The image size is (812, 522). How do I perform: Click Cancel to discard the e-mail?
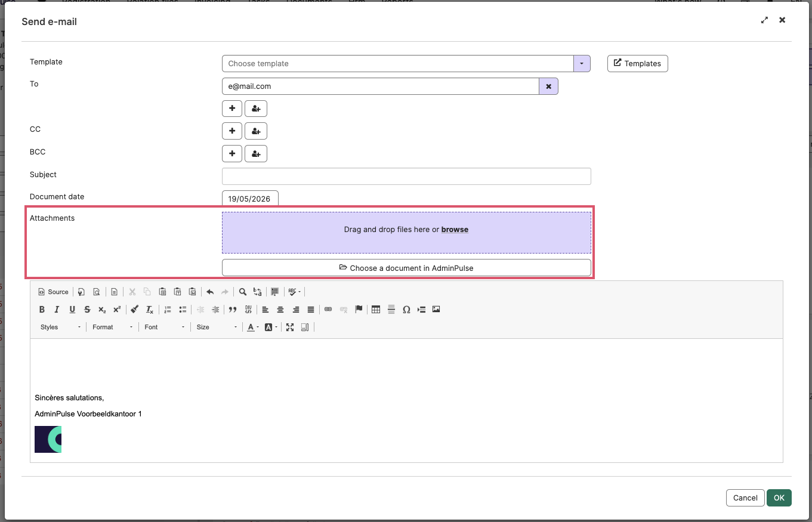pyautogui.click(x=745, y=498)
